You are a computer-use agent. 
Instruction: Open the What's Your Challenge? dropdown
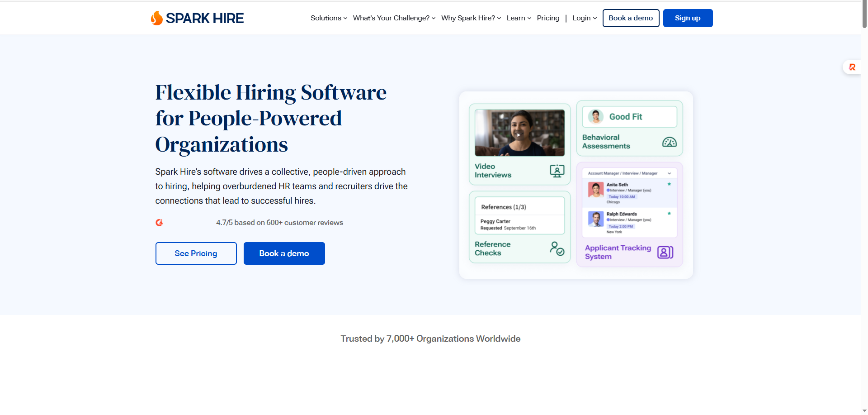pos(394,18)
